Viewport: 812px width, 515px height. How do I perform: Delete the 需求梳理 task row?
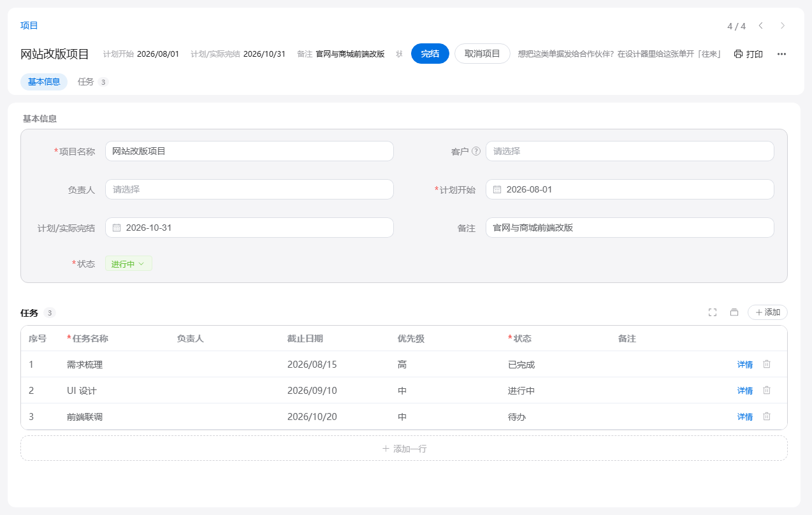(x=767, y=364)
